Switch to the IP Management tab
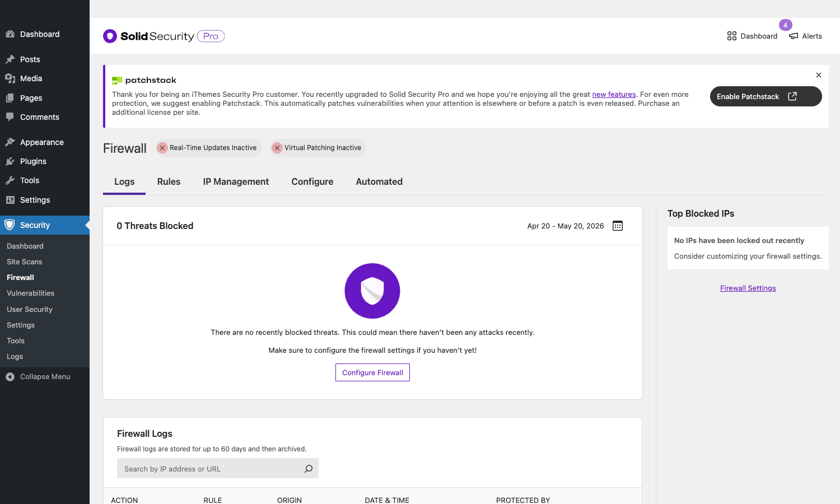The image size is (840, 504). tap(236, 182)
